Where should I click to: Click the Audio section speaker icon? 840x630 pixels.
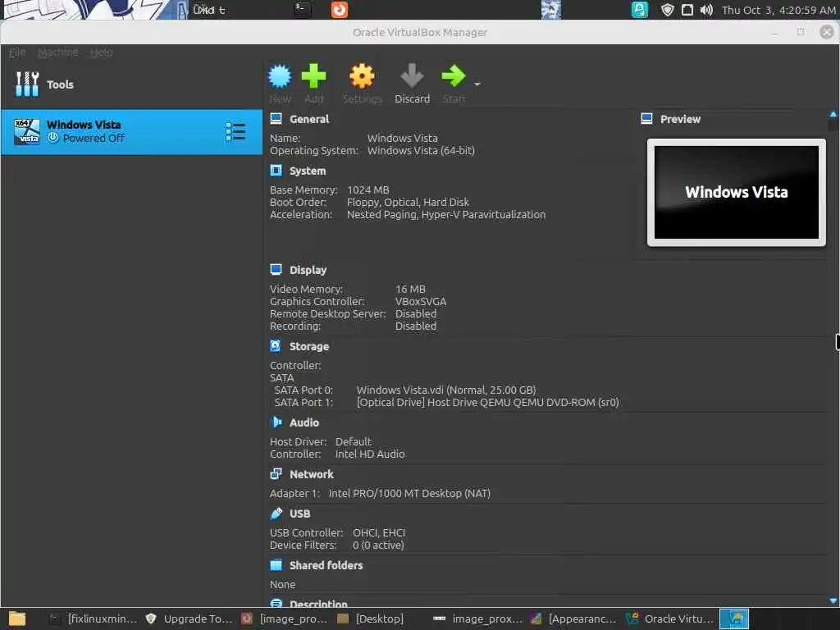pyautogui.click(x=276, y=422)
